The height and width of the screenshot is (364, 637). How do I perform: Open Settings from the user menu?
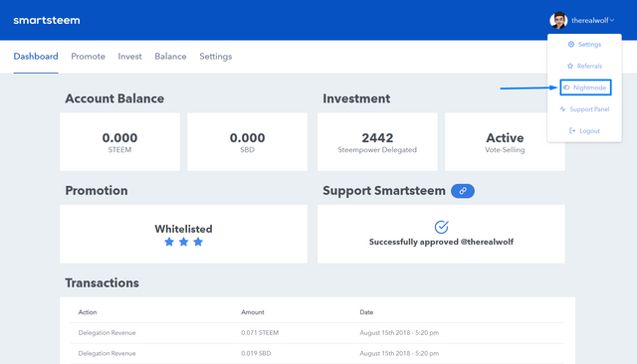(584, 44)
